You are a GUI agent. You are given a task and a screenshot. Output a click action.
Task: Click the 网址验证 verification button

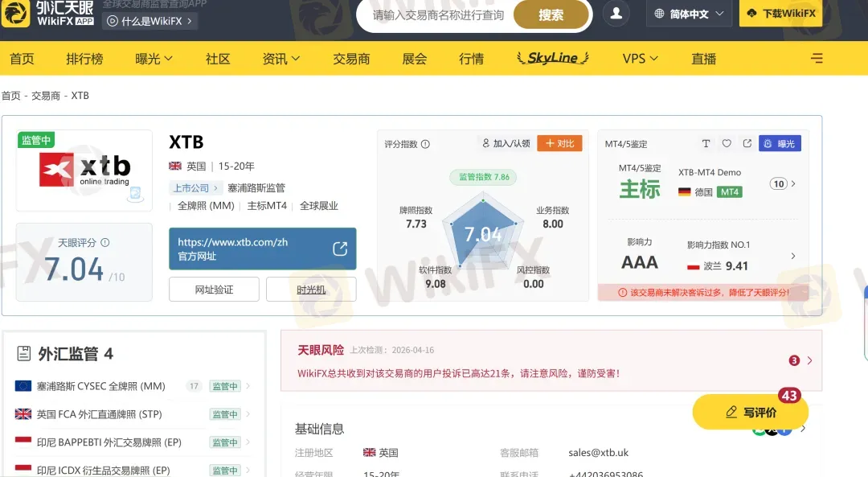click(213, 289)
